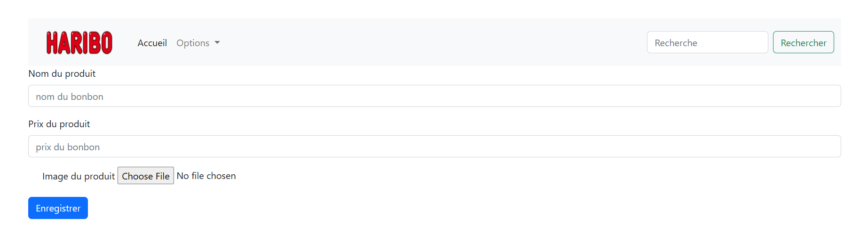Click the "Image du produit" label

click(x=79, y=176)
